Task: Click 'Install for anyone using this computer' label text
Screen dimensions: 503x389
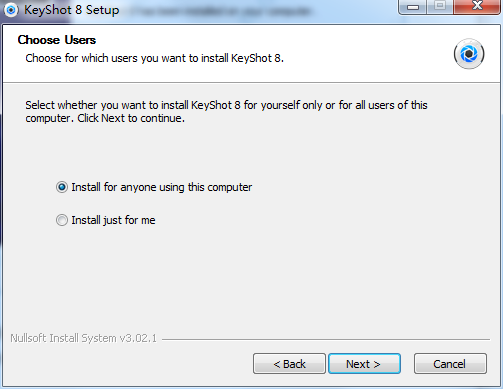Action: tap(162, 187)
